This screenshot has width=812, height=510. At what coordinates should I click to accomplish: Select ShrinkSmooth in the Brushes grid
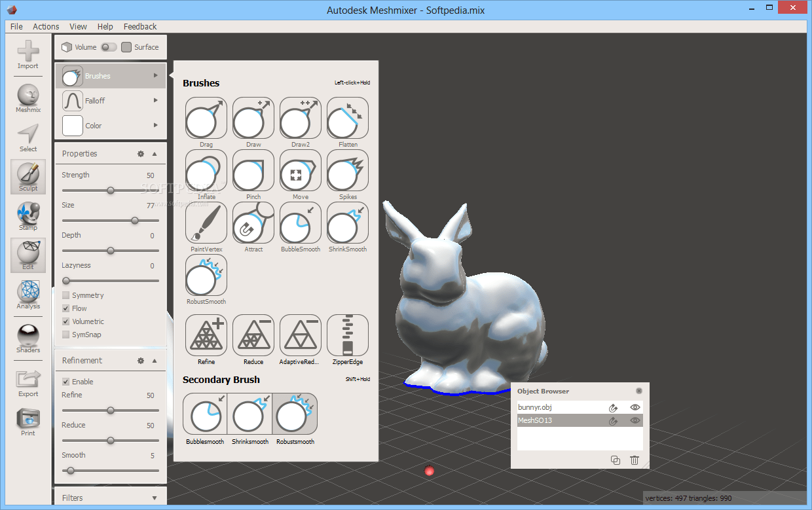coord(348,223)
